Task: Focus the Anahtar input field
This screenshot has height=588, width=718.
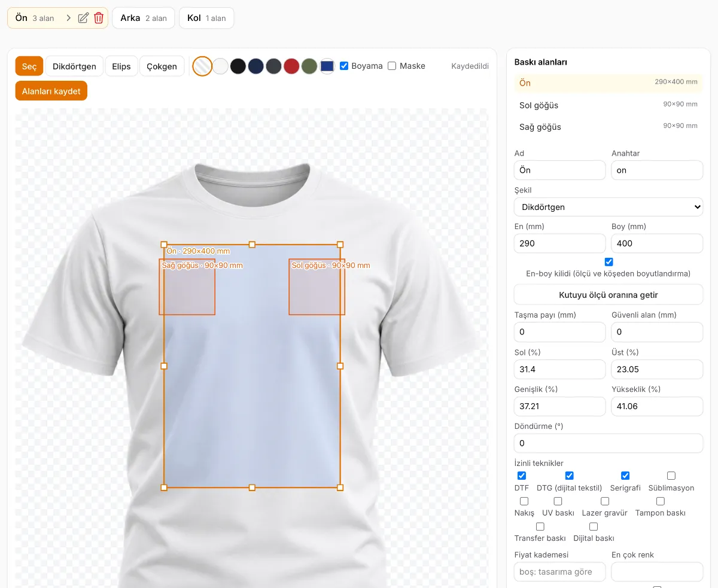Action: pos(657,170)
